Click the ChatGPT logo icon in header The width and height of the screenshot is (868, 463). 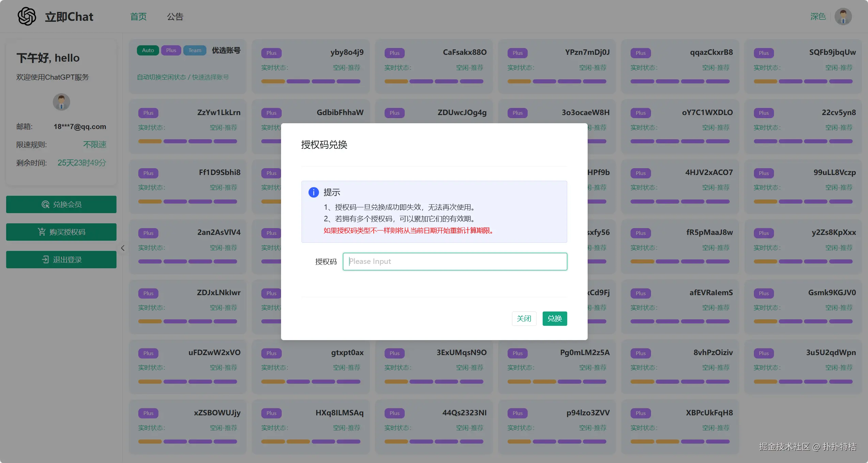coord(27,16)
